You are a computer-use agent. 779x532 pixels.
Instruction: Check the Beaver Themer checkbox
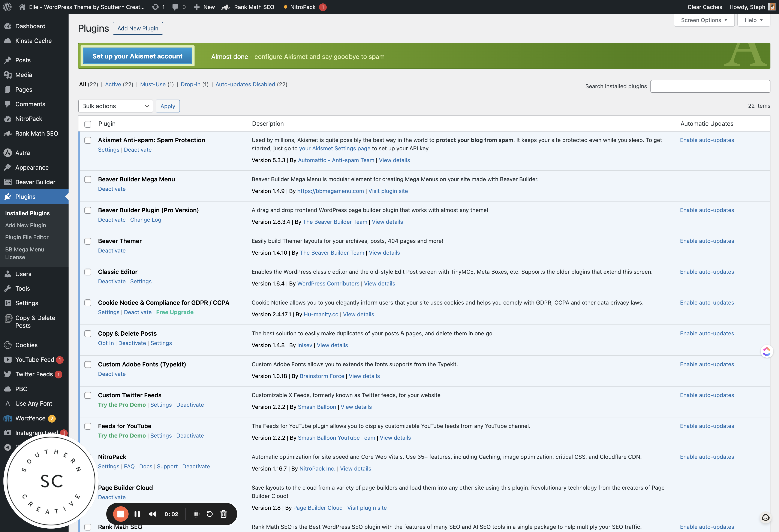click(88, 241)
